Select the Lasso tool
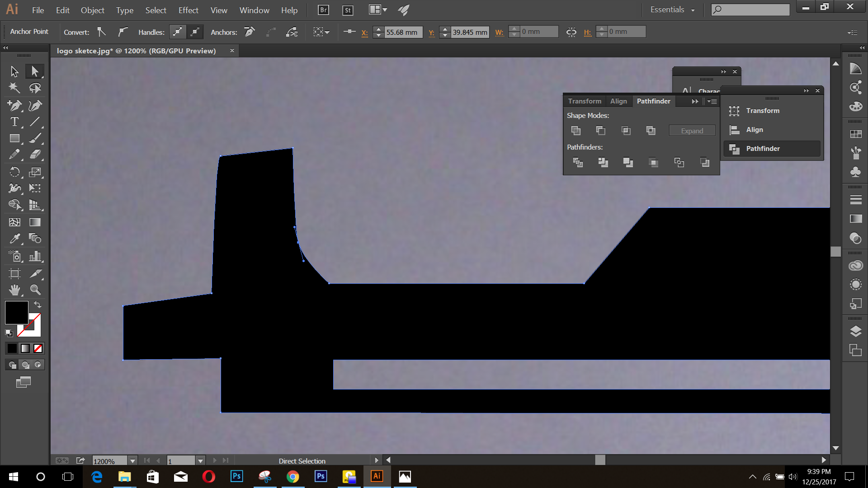This screenshot has width=868, height=488. point(35,88)
